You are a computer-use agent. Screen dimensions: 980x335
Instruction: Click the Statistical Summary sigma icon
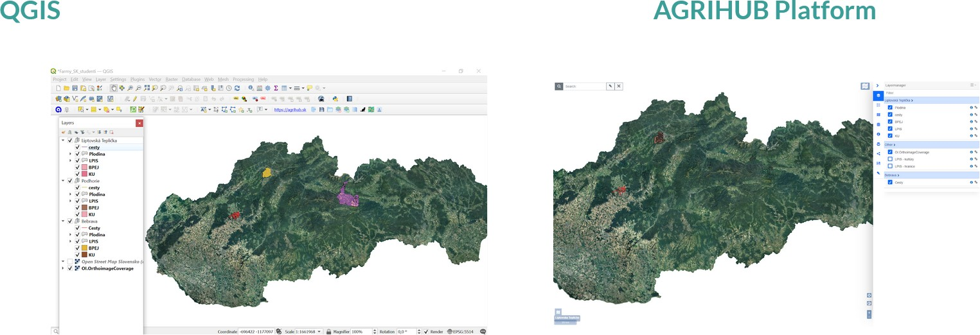click(276, 88)
